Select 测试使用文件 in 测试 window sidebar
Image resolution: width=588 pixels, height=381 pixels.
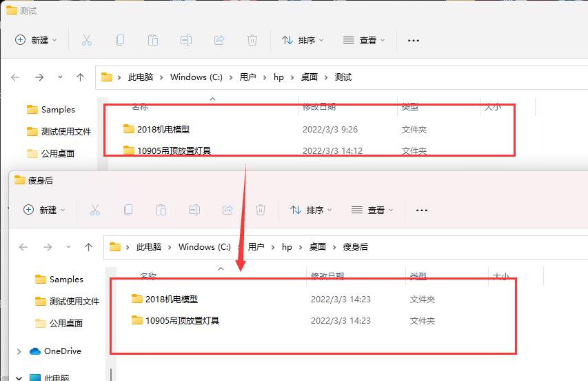pos(59,131)
